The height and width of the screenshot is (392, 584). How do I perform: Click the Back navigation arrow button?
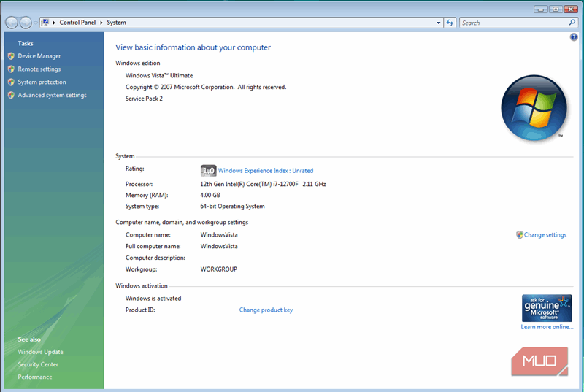(x=12, y=23)
